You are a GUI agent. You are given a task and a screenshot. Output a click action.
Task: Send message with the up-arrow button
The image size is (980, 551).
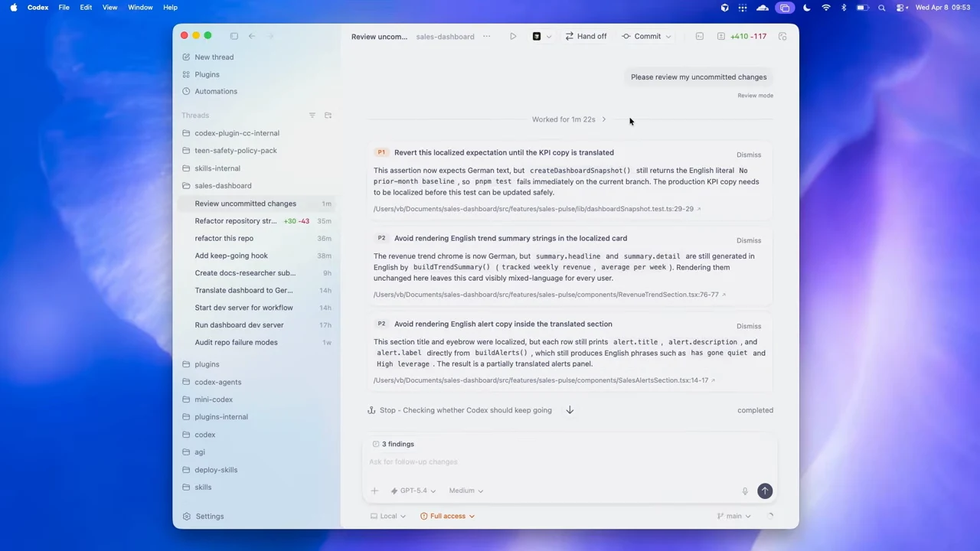tap(765, 491)
